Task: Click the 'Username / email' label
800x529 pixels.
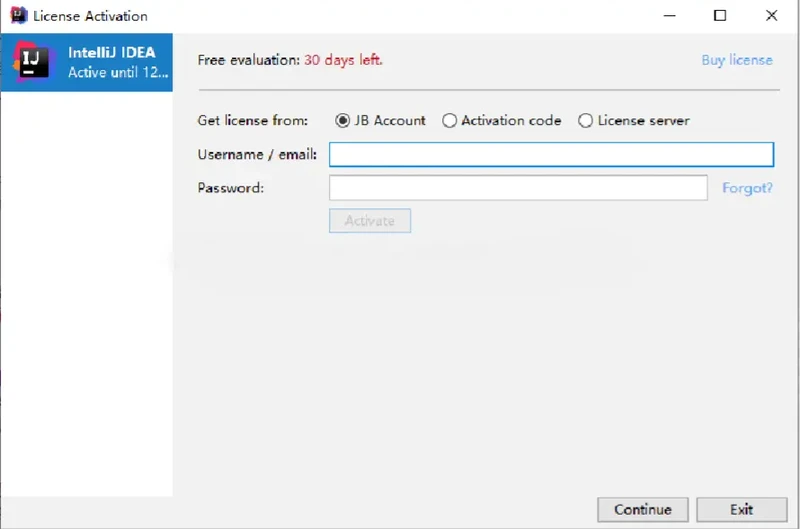Action: 257,155
